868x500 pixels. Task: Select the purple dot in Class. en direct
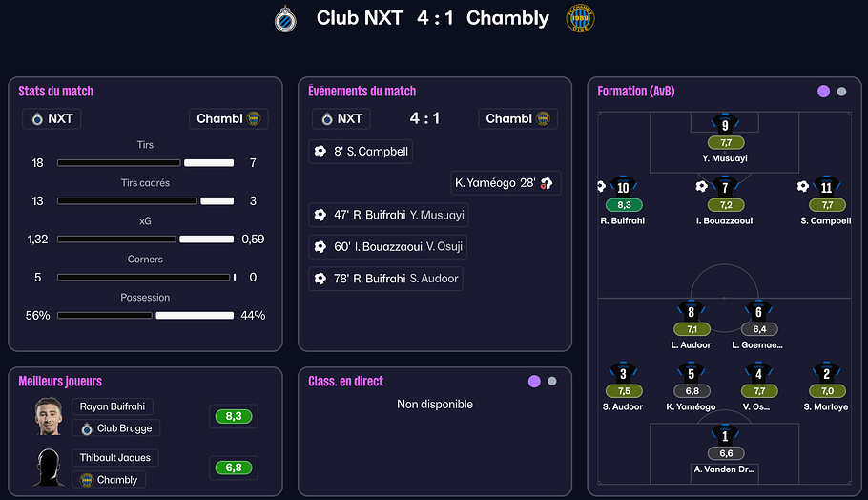click(x=534, y=382)
